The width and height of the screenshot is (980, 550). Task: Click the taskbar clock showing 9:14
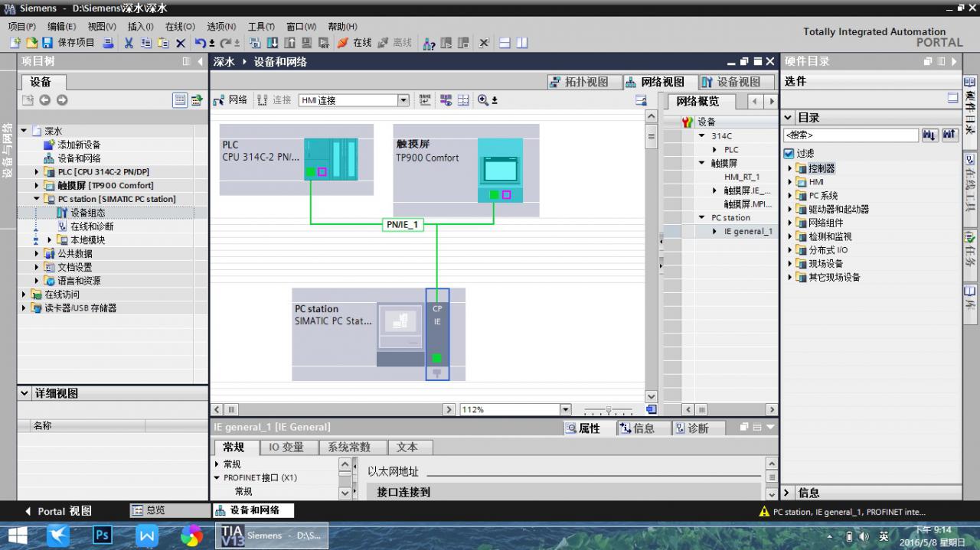click(x=933, y=535)
